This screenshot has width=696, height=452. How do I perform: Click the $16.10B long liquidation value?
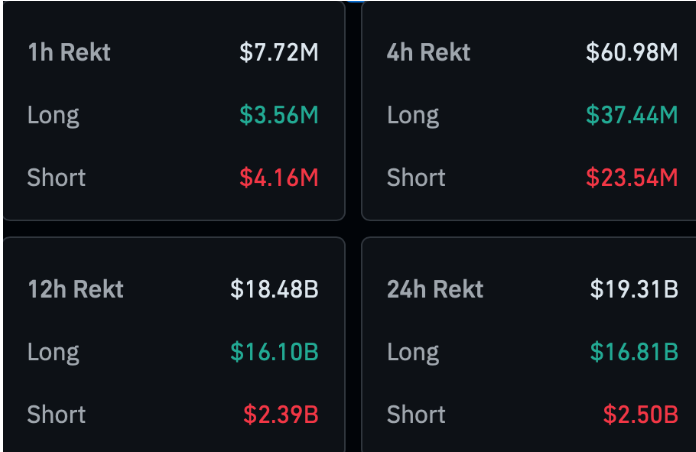pyautogui.click(x=274, y=352)
